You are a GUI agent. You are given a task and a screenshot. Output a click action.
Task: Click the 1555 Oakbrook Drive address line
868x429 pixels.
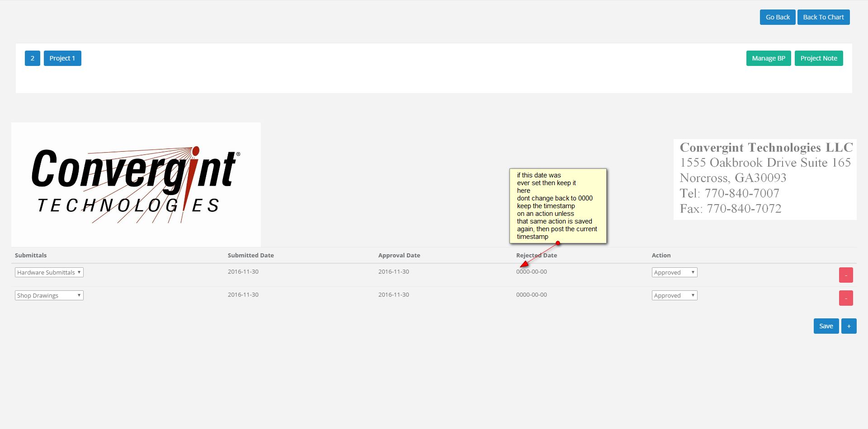click(x=765, y=163)
